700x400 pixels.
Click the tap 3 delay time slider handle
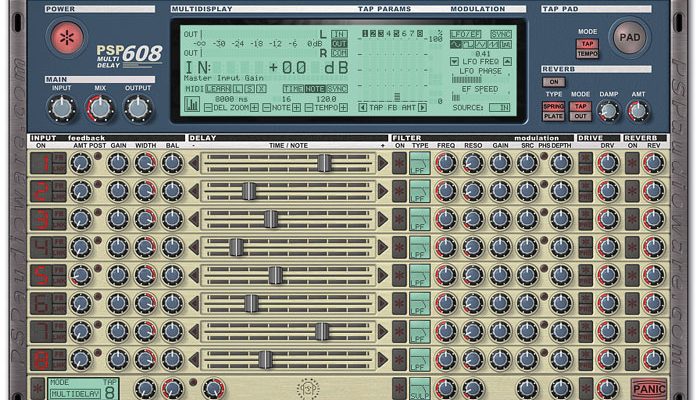tap(270, 219)
